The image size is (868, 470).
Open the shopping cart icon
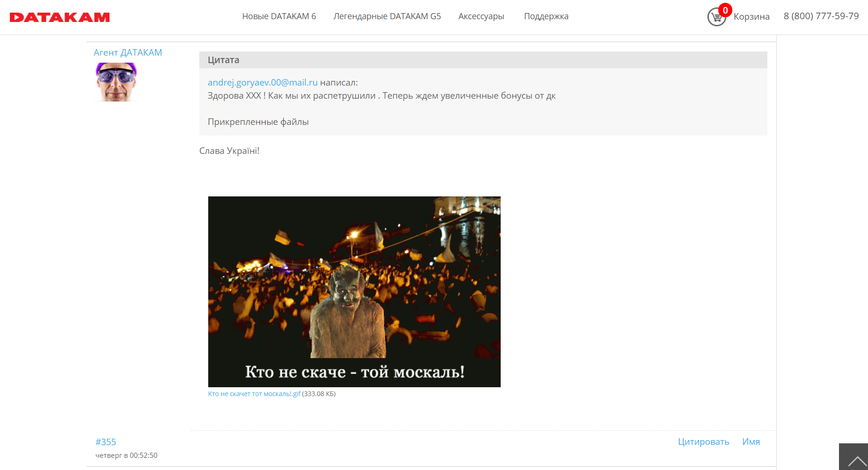click(715, 18)
